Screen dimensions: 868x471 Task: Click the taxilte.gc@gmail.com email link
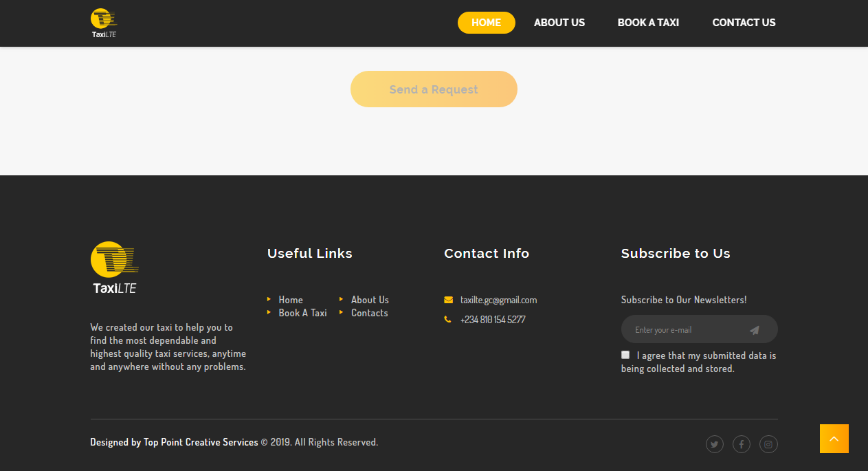click(x=498, y=300)
